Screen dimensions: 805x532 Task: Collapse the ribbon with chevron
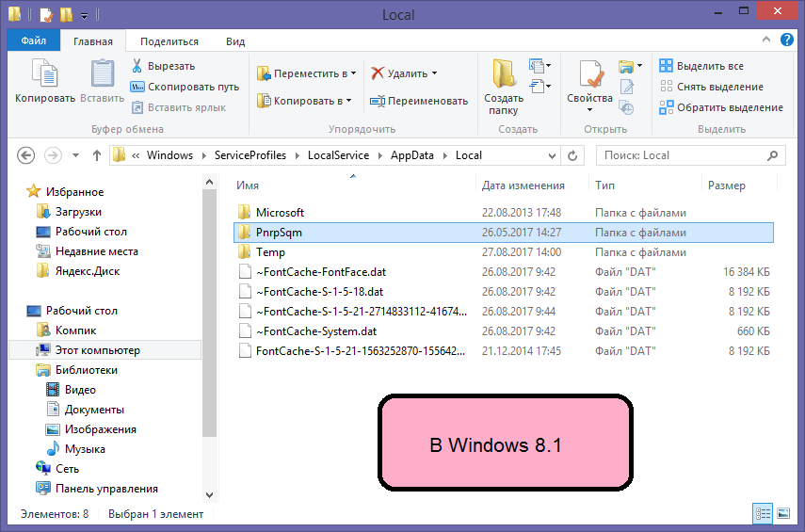pos(766,39)
